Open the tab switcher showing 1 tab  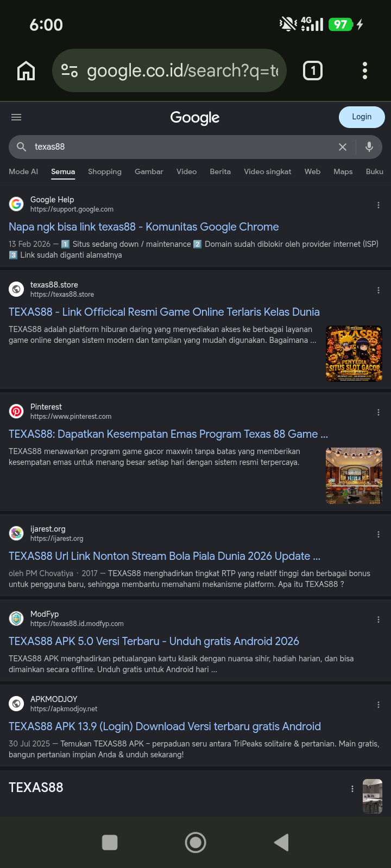point(313,71)
